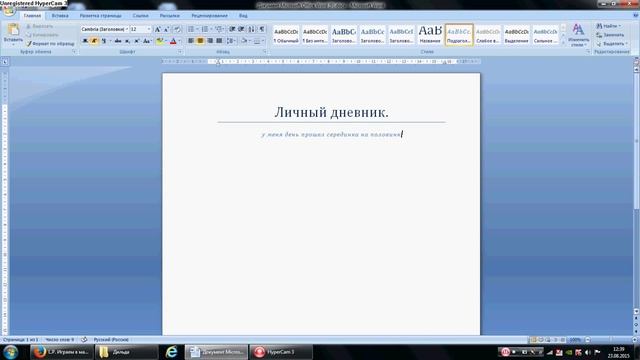640x360 pixels.
Task: Click Find (Найти) in Editing group
Action: 610,26
